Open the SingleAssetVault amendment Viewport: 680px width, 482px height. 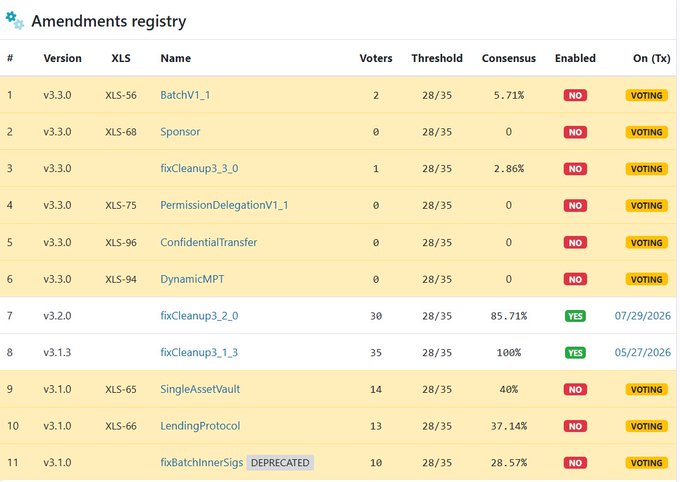tap(200, 389)
